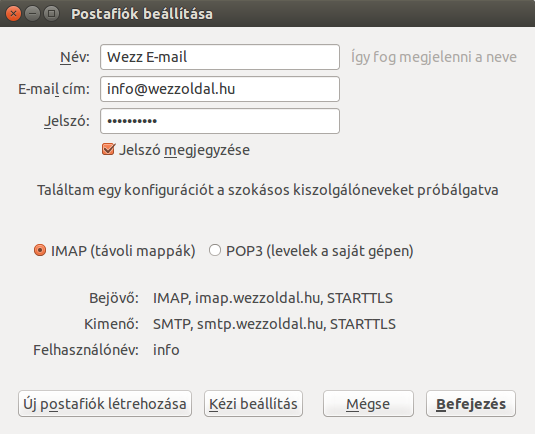Click into the Jelszó password field
The width and height of the screenshot is (535, 434).
(x=220, y=121)
